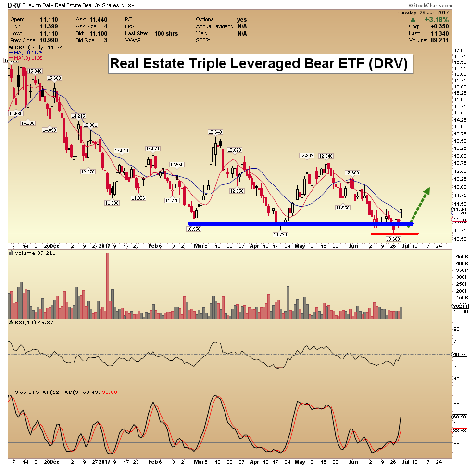This screenshot has height=466, width=476.
Task: Click the 10.950 support low label
Action: tap(193, 229)
